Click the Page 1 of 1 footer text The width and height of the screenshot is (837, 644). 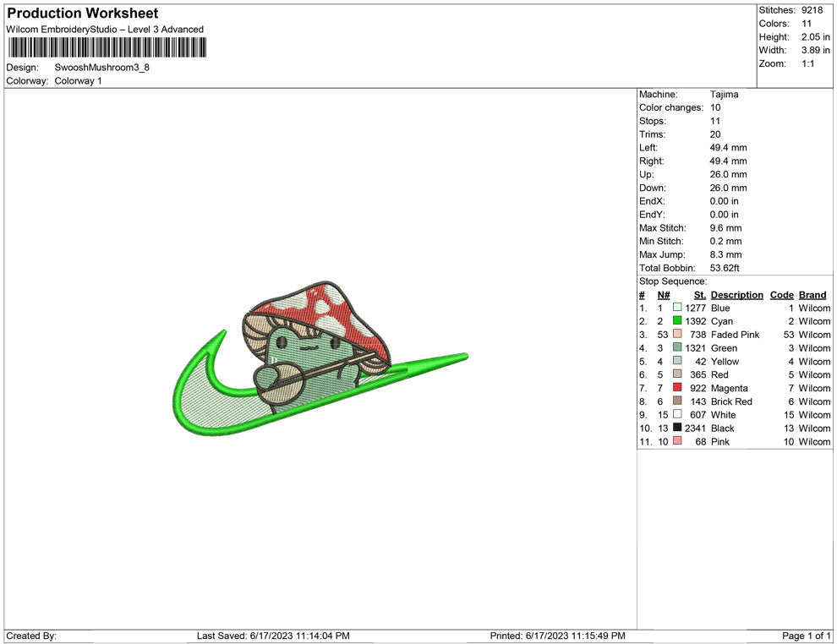[806, 636]
